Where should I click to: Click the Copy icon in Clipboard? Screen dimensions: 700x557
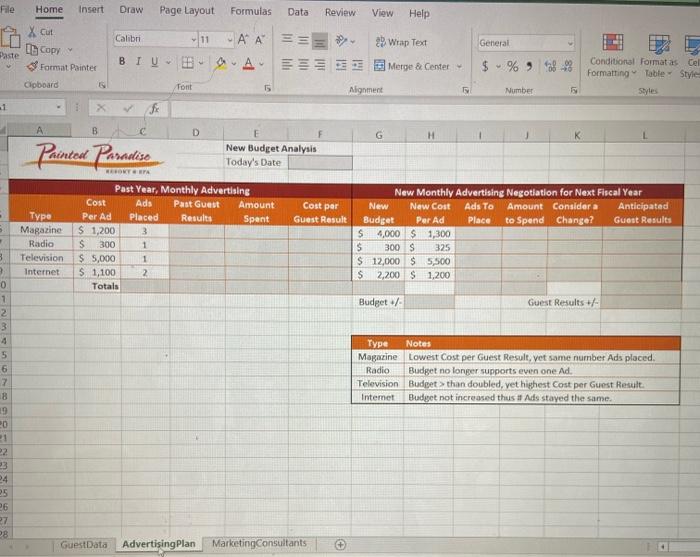(x=32, y=49)
